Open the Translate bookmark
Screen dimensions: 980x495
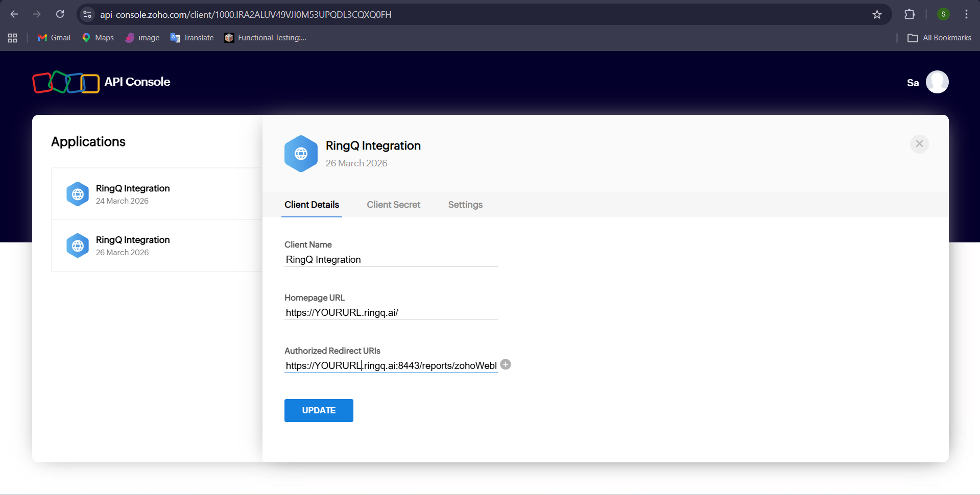pos(192,38)
